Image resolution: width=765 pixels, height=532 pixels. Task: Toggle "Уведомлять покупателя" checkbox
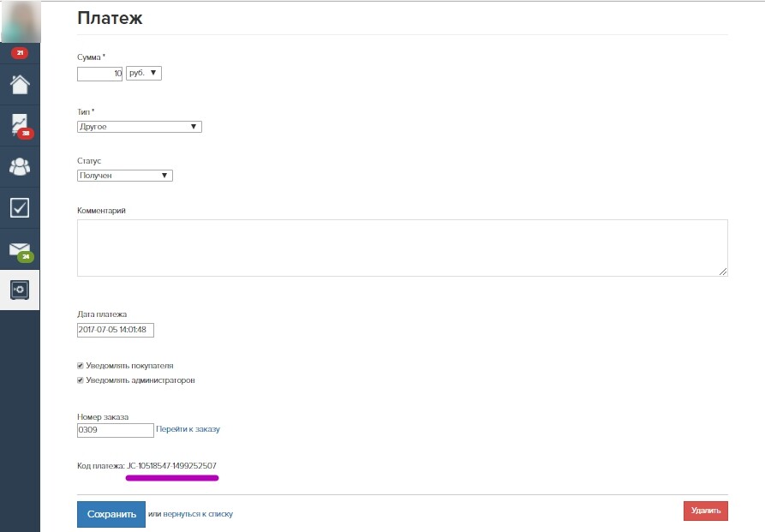click(x=81, y=366)
